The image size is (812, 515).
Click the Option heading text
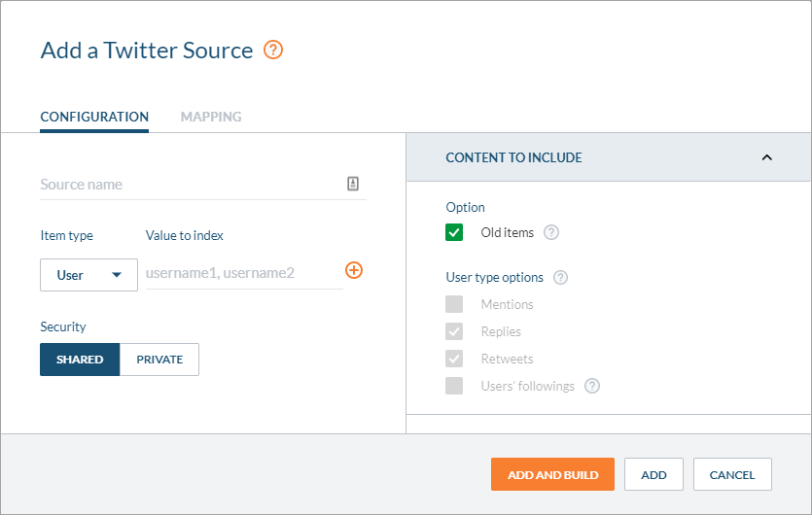tap(465, 207)
